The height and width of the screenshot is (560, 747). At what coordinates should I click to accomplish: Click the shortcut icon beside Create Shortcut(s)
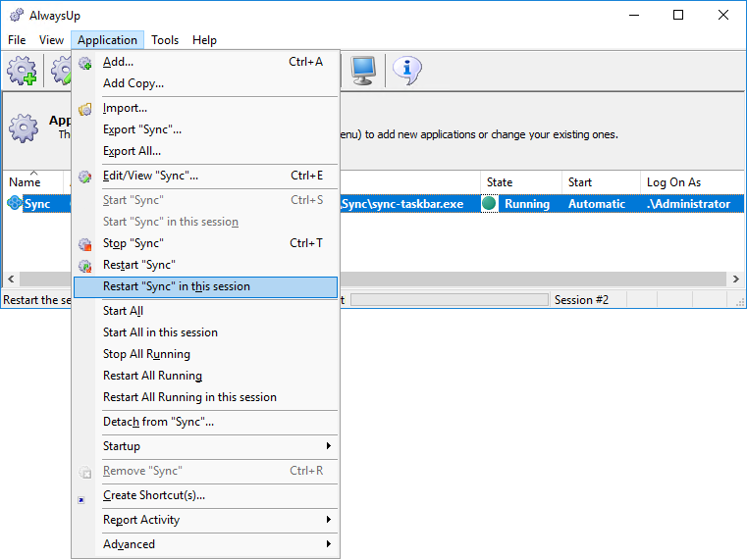(81, 500)
